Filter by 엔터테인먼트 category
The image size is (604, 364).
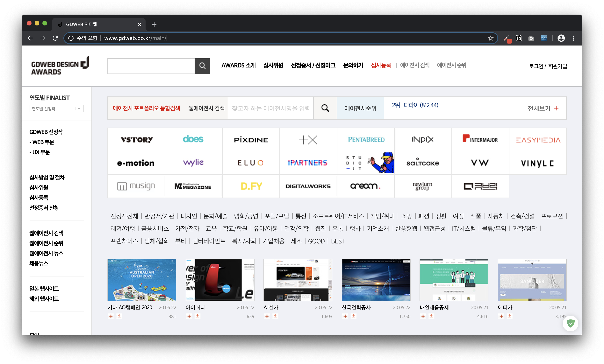209,241
